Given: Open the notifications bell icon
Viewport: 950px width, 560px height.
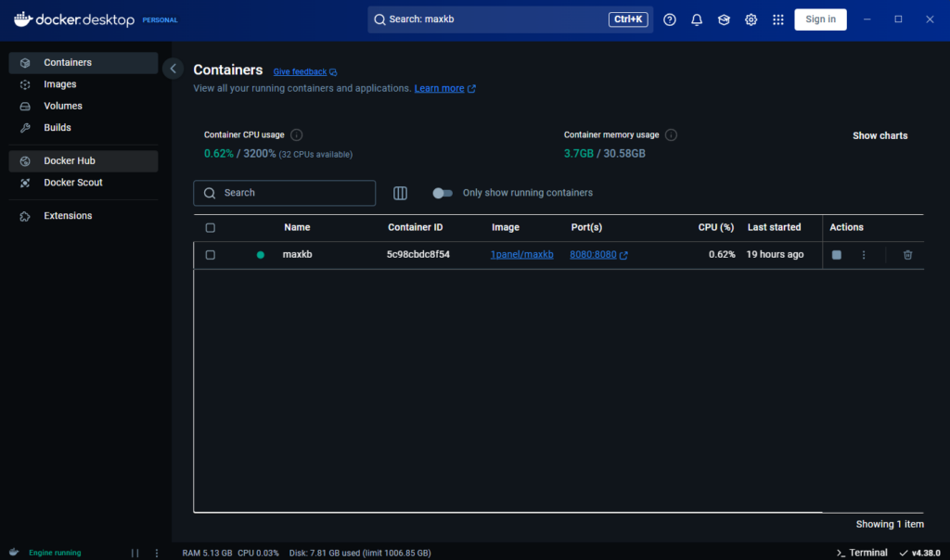Looking at the screenshot, I should [x=697, y=20].
